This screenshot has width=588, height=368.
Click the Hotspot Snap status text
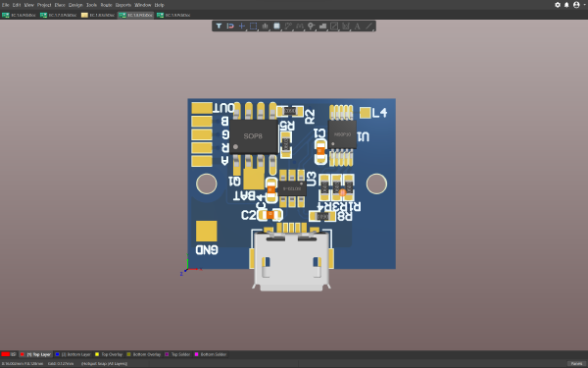(104, 363)
